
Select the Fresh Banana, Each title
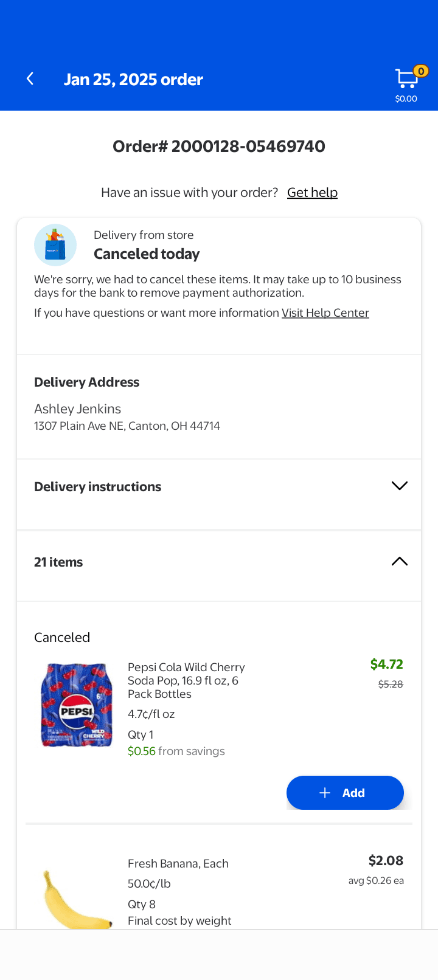pyautogui.click(x=178, y=864)
